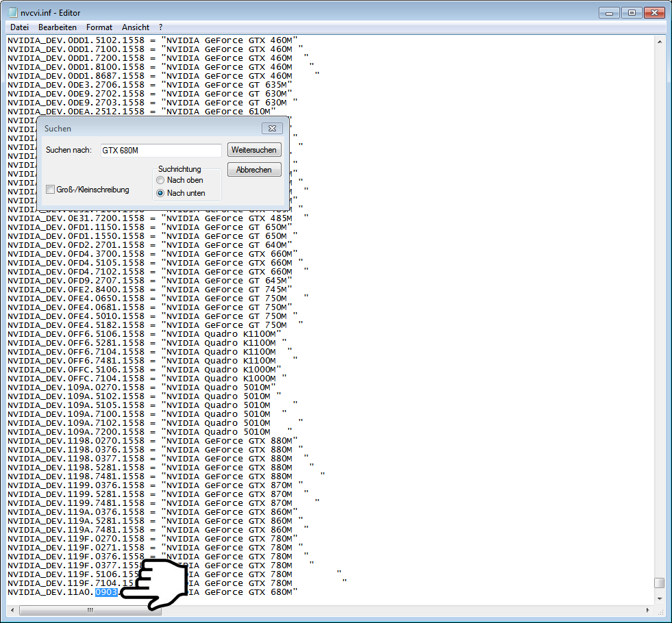Click the highlighted 0903 text
The width and height of the screenshot is (672, 623).
(x=106, y=592)
